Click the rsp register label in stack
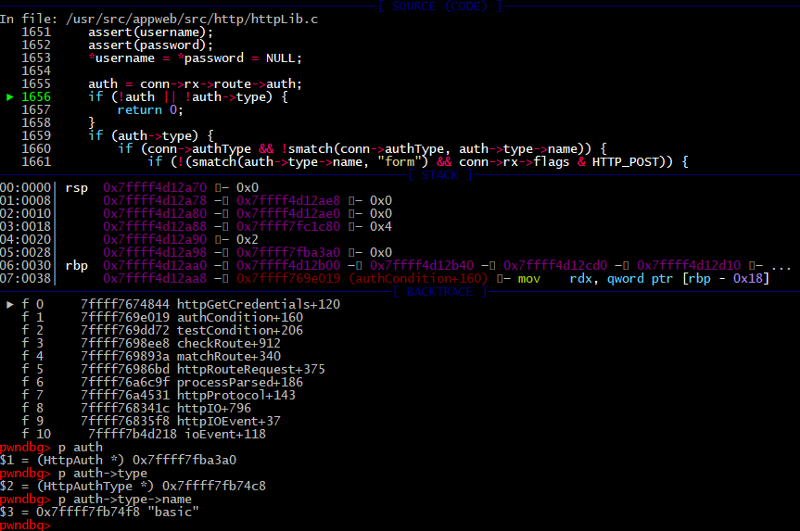Viewport: 800px width, 531px height. coord(77,188)
